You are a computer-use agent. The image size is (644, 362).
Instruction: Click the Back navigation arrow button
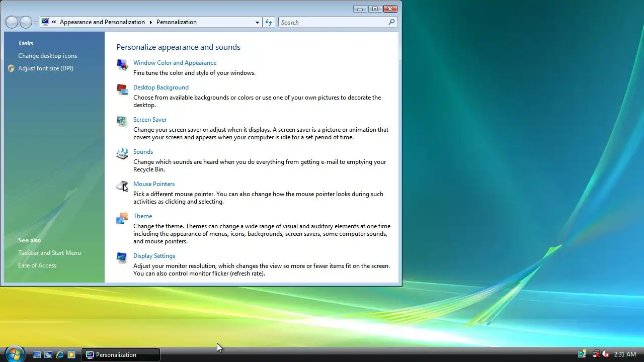click(12, 22)
